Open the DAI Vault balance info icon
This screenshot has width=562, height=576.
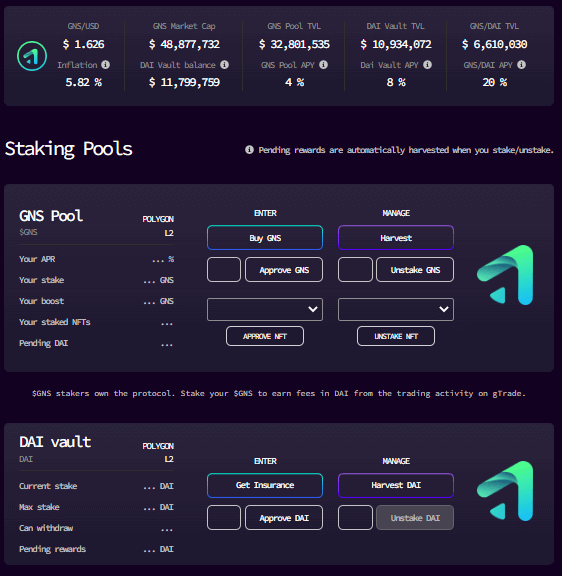click(224, 65)
